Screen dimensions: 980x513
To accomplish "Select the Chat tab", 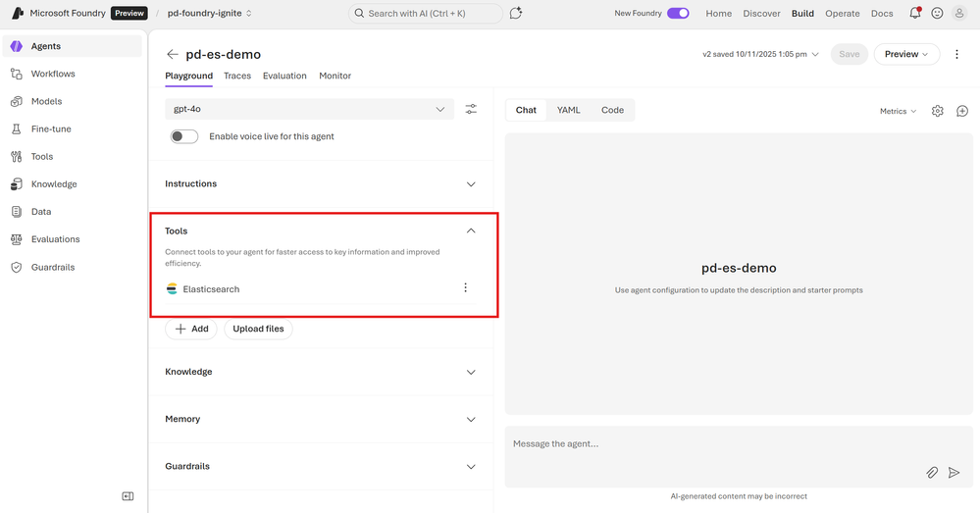I will pyautogui.click(x=526, y=110).
